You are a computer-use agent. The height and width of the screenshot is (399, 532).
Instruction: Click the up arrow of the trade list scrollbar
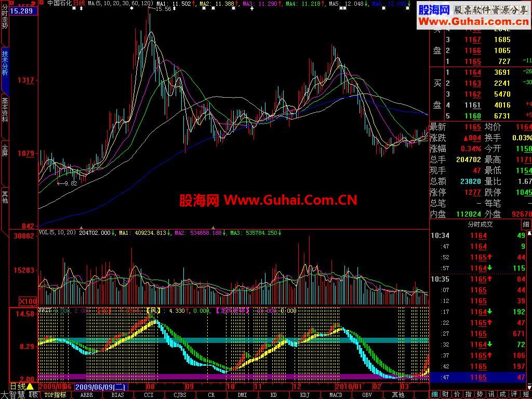529,233
